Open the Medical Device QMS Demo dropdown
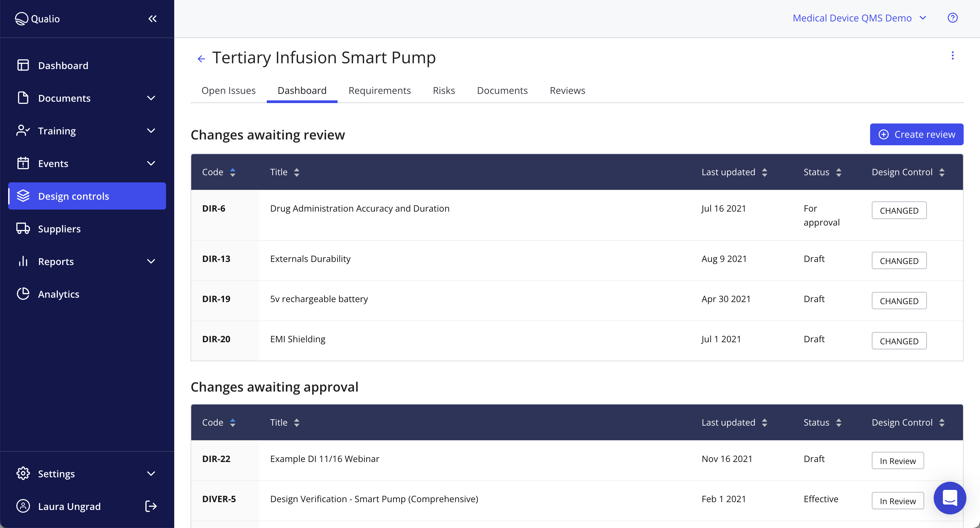Screen dimensions: 980x528 click(x=859, y=18)
